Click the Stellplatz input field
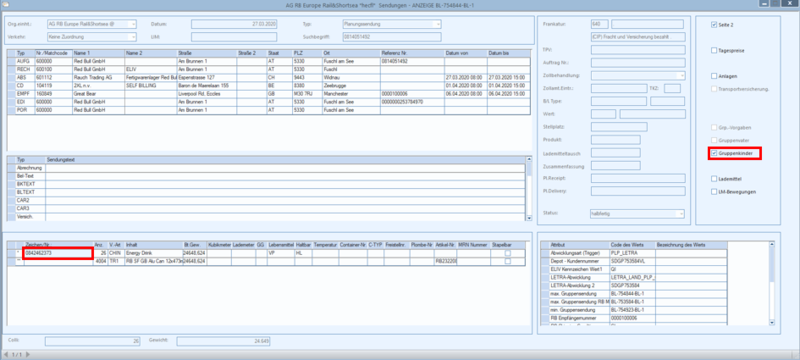Viewport: 800px width, 360px height. (619, 126)
